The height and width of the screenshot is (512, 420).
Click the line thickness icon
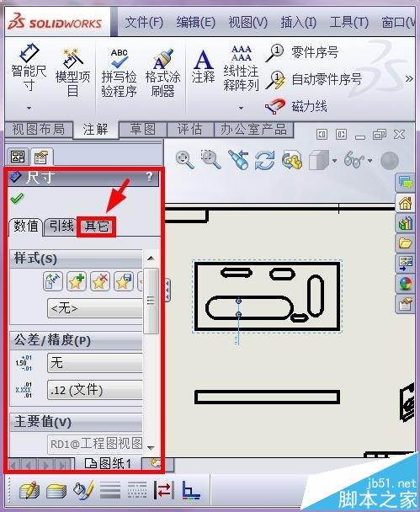coord(110,491)
